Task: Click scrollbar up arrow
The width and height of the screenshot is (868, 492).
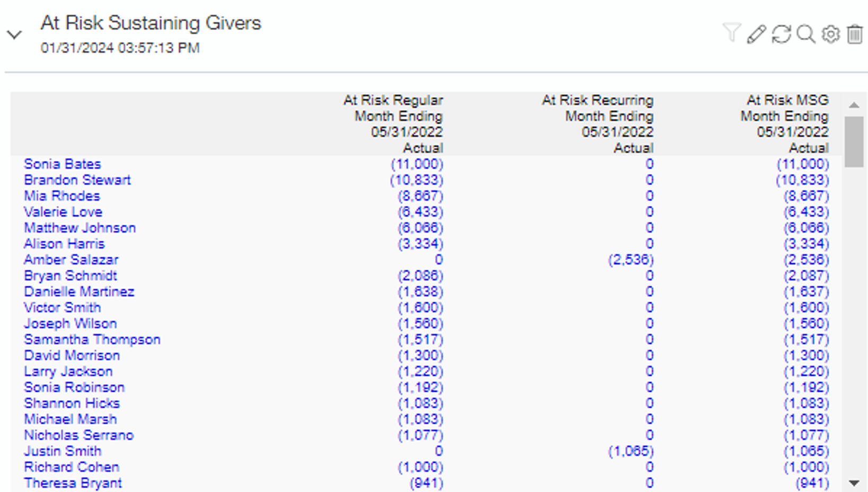Action: (x=854, y=105)
